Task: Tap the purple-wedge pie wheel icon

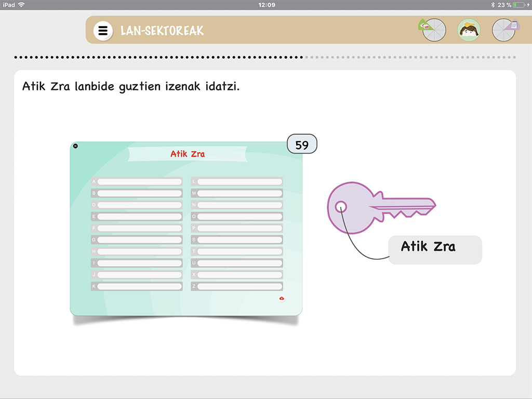Action: pyautogui.click(x=503, y=30)
